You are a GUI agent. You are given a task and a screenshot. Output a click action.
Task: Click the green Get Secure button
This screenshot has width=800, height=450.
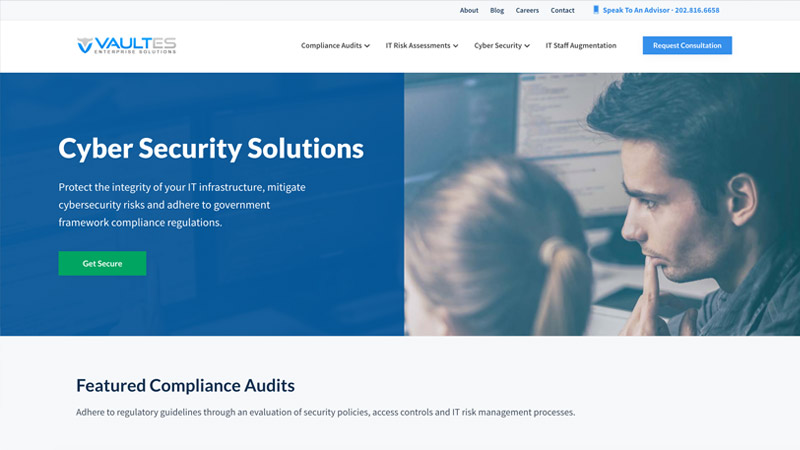point(102,263)
